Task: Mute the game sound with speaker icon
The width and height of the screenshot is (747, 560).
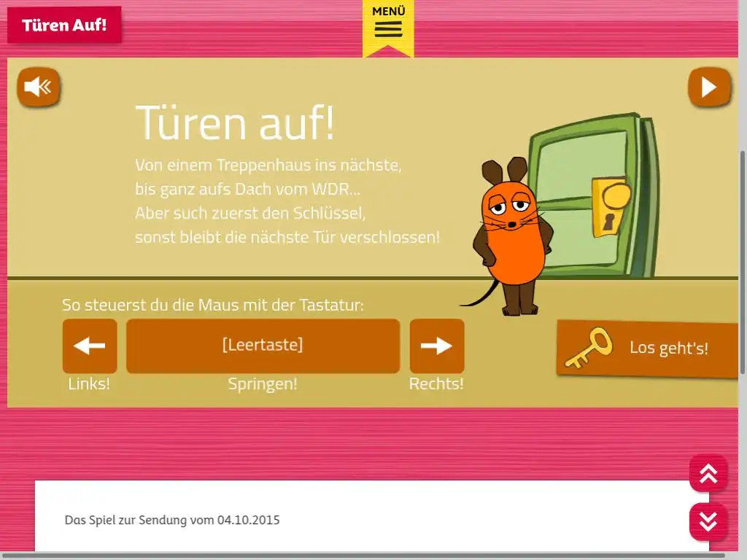Action: [39, 87]
